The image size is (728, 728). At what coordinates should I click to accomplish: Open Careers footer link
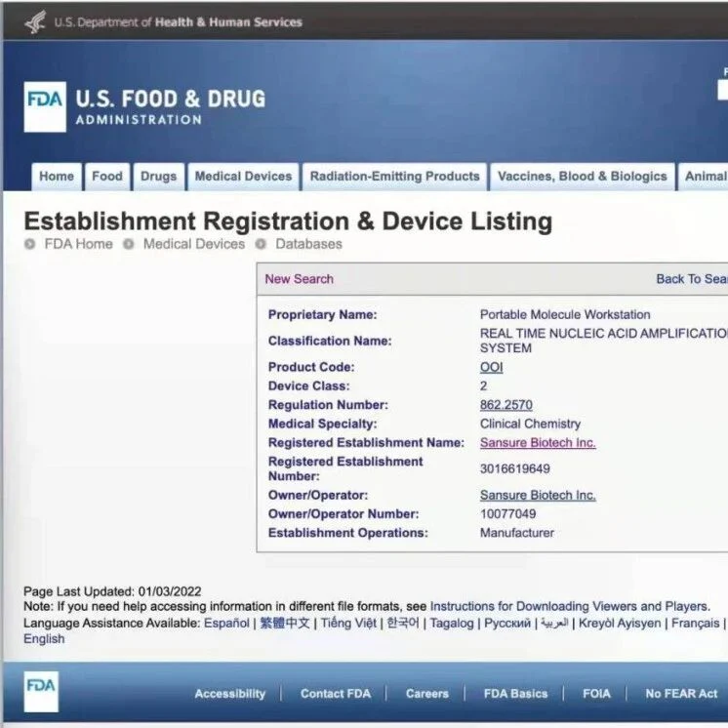tap(427, 694)
